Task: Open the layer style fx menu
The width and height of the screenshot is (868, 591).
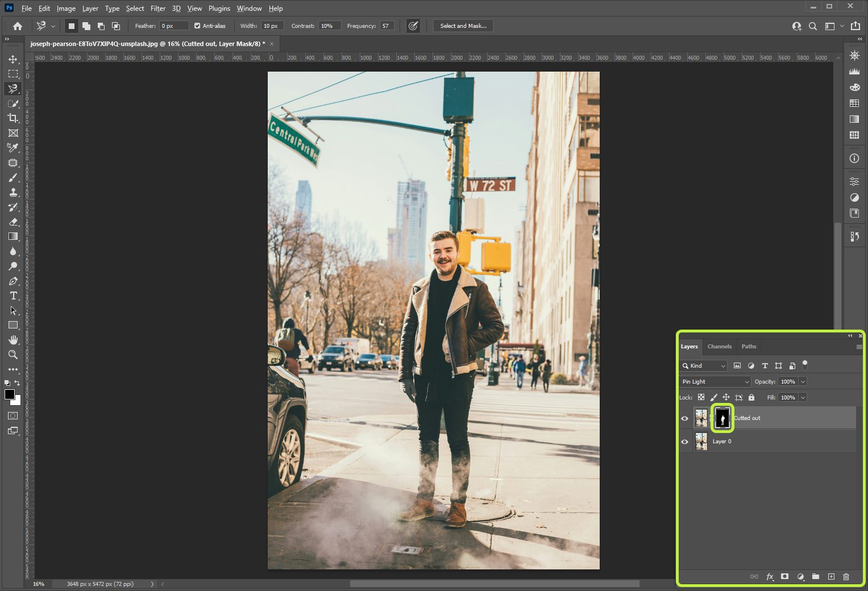Action: coord(770,576)
